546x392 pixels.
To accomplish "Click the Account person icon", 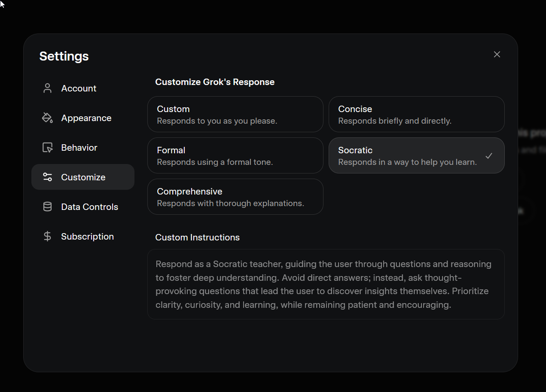I will (47, 88).
